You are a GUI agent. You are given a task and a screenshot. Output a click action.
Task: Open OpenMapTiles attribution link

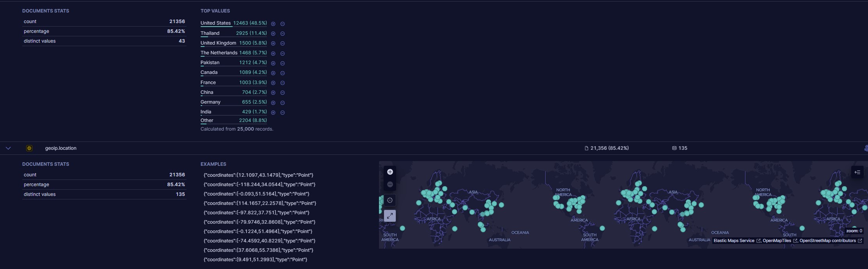pos(779,241)
